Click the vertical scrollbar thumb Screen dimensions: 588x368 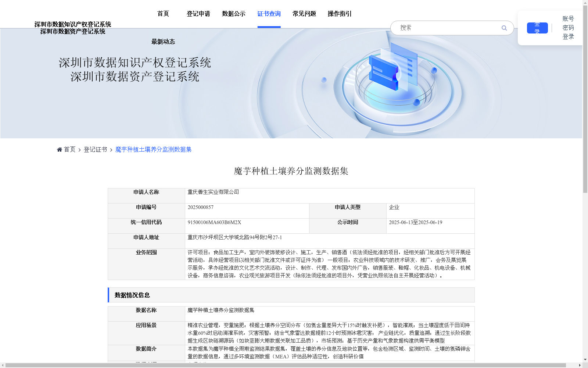pyautogui.click(x=585, y=99)
